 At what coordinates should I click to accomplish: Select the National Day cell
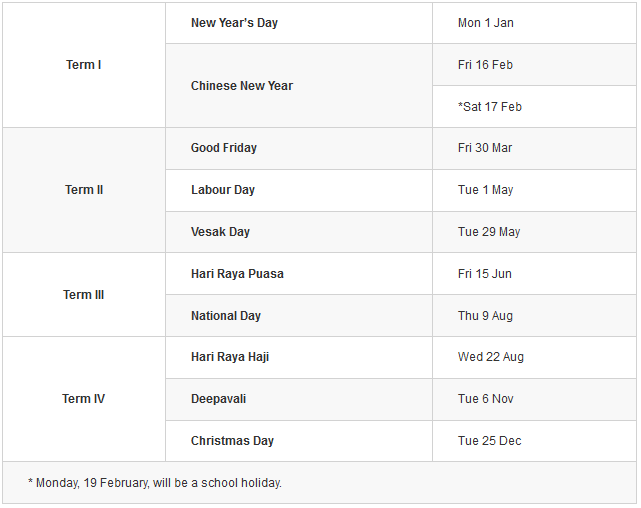pyautogui.click(x=226, y=316)
